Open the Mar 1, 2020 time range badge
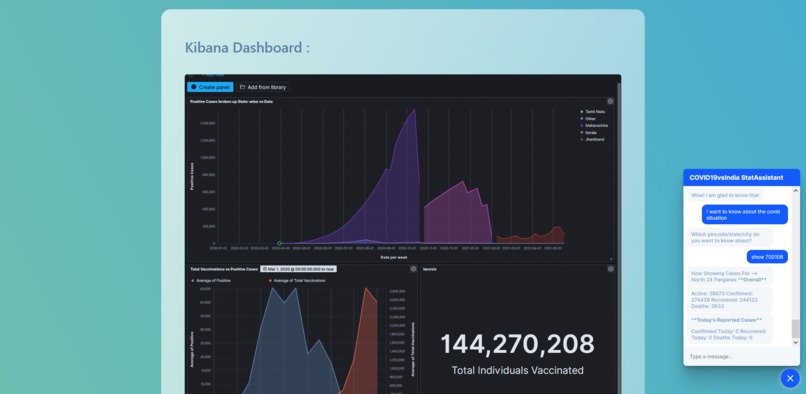 point(299,269)
